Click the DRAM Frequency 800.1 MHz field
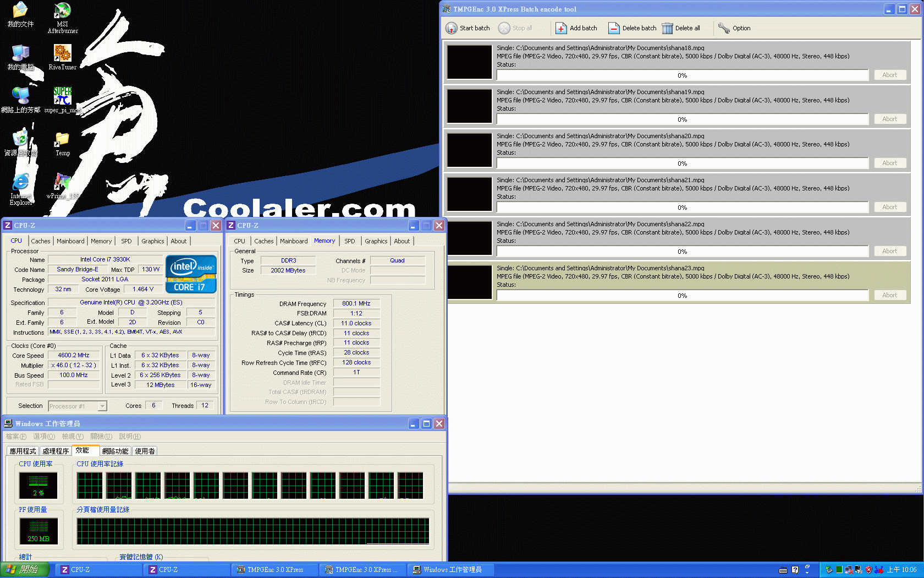 click(356, 303)
